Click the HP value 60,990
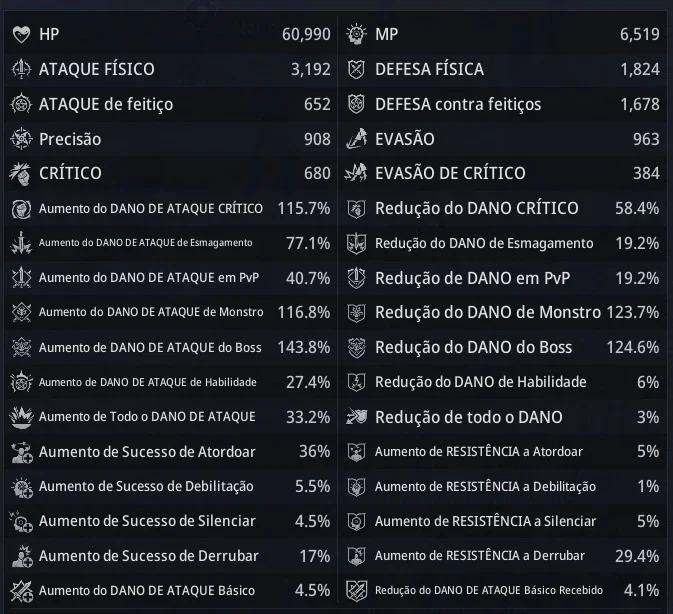 click(x=306, y=34)
